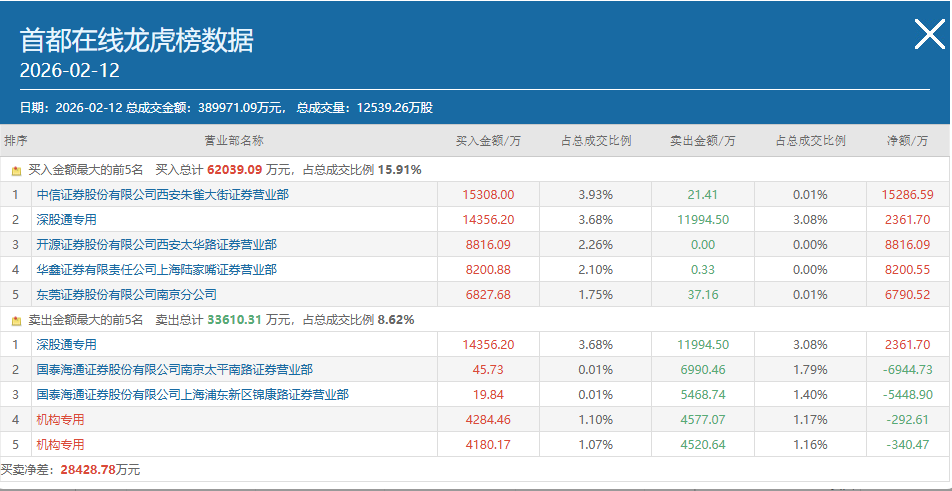This screenshot has height=491, width=952.
Task: Click the net amount 6790.52
Action: tap(908, 295)
